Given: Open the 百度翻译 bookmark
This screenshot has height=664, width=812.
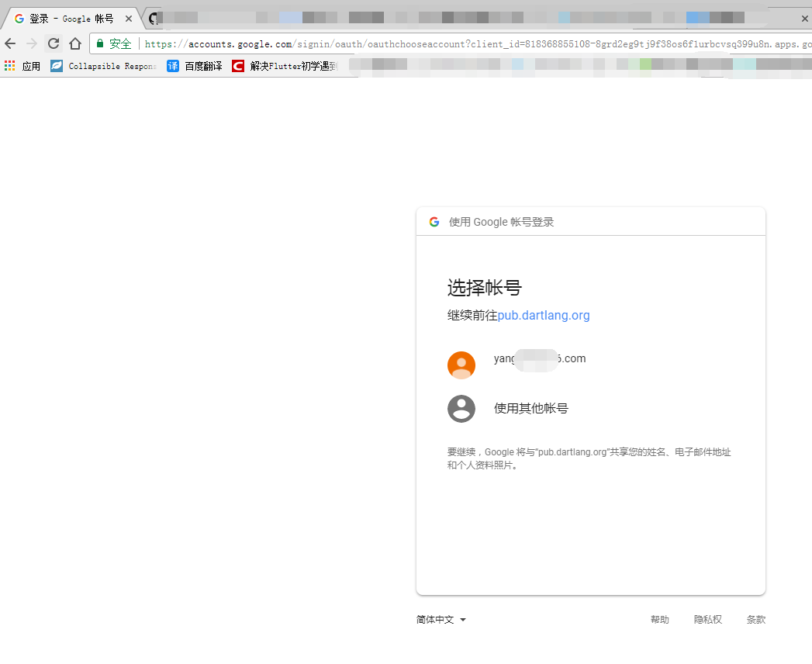Looking at the screenshot, I should click(195, 66).
